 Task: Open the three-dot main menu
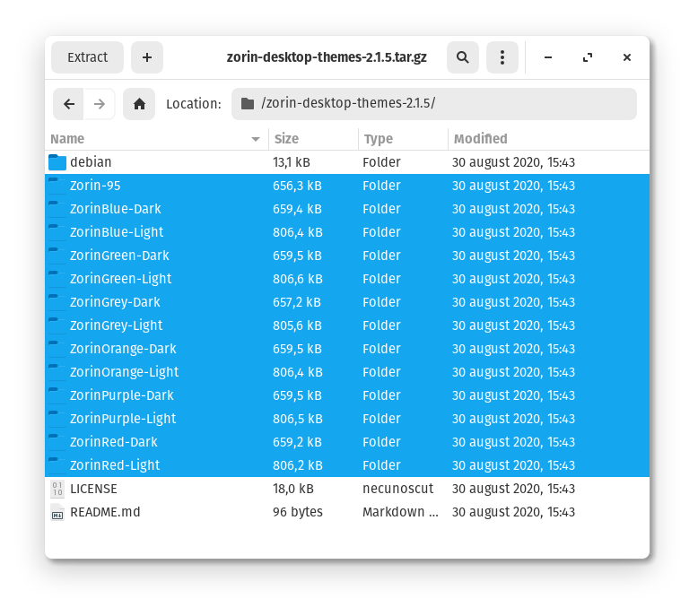[x=502, y=57]
